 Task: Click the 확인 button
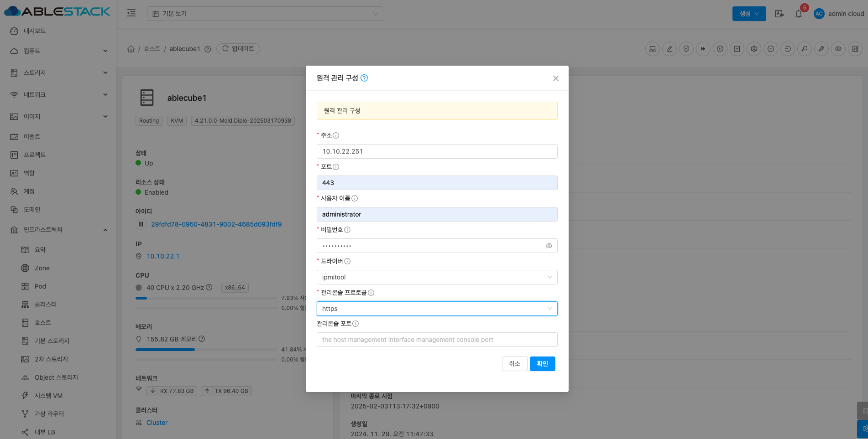tap(542, 364)
